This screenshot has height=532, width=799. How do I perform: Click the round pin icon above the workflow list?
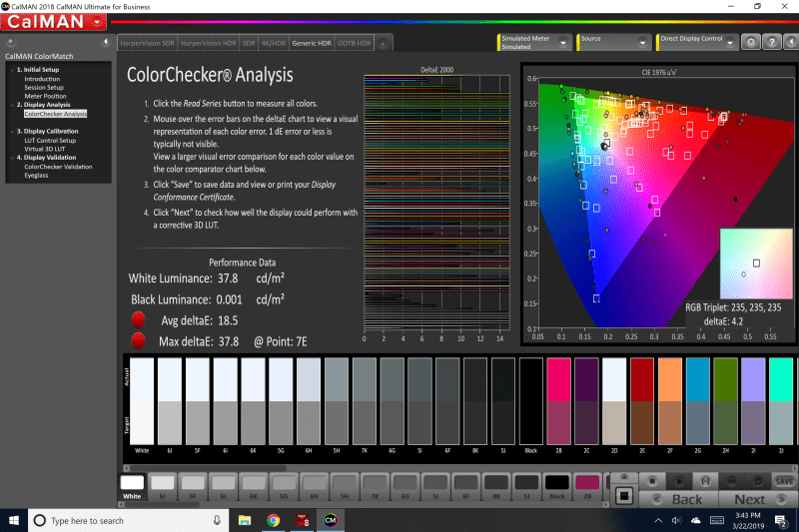pyautogui.click(x=11, y=42)
